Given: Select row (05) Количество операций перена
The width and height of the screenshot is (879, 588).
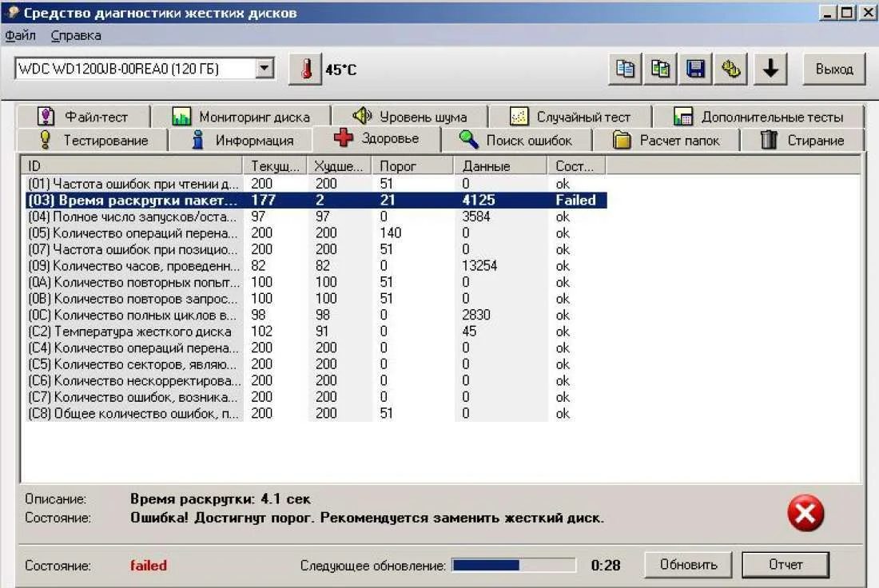Looking at the screenshot, I should click(x=316, y=232).
